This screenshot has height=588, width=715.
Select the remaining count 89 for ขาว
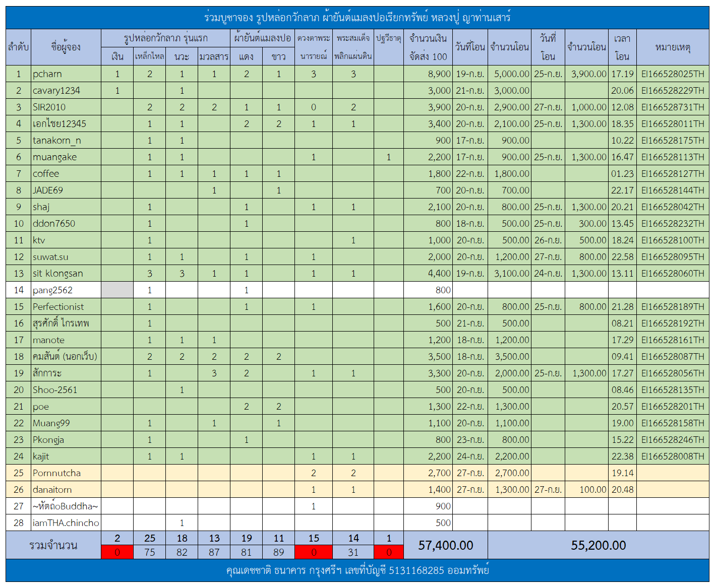(279, 552)
